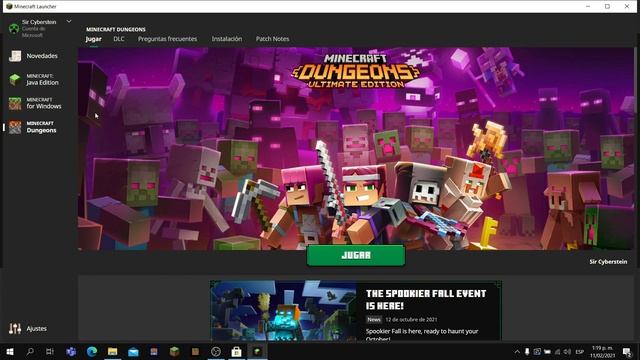Select the Minecraft for Windows icon
The height and width of the screenshot is (360, 640).
(15, 103)
